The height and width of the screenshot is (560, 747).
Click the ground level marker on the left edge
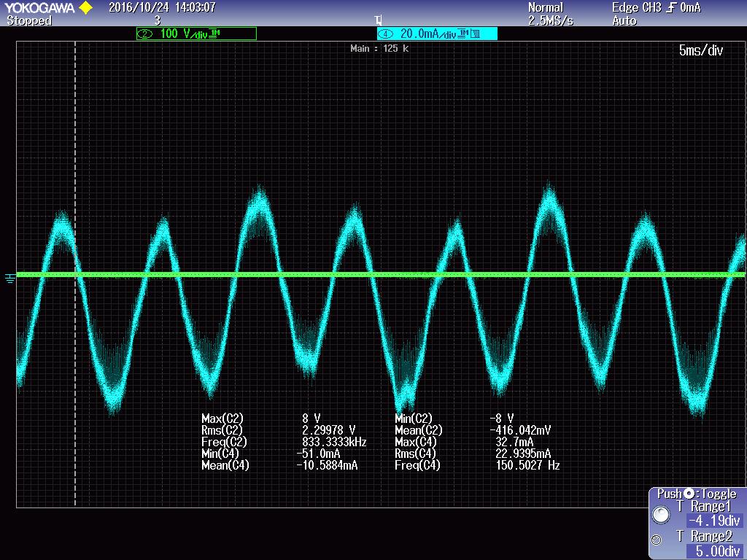(9, 278)
